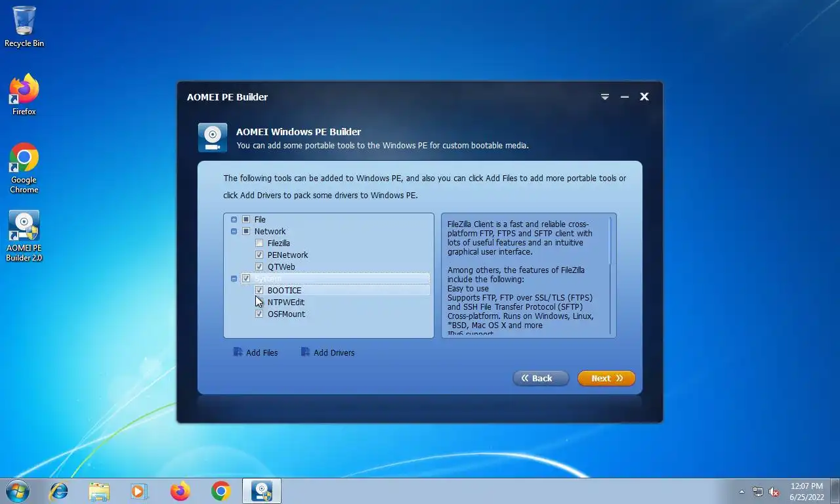Close the AOMEI PE Builder window
The width and height of the screenshot is (840, 504).
tap(644, 96)
